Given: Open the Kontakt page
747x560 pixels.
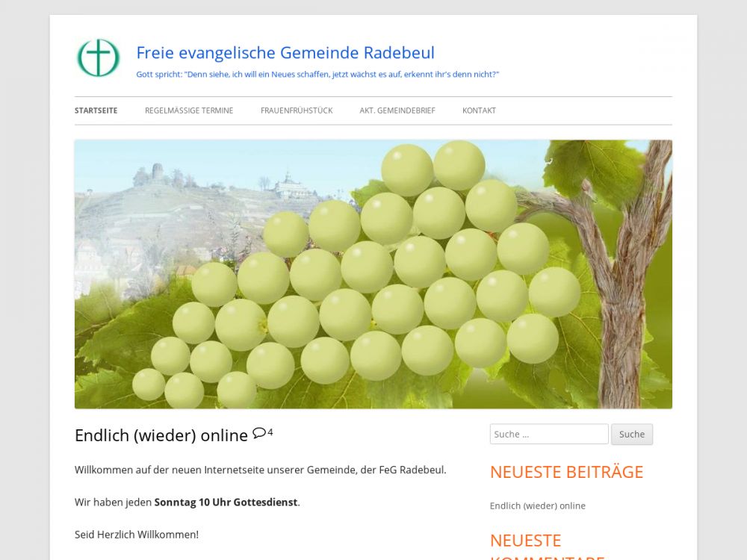Looking at the screenshot, I should tap(480, 111).
